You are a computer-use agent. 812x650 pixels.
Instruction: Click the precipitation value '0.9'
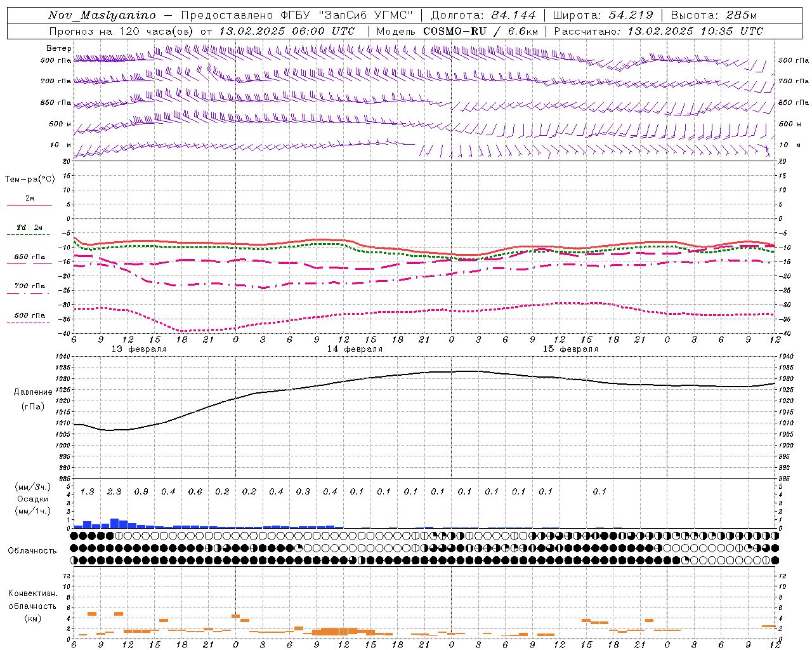(141, 492)
